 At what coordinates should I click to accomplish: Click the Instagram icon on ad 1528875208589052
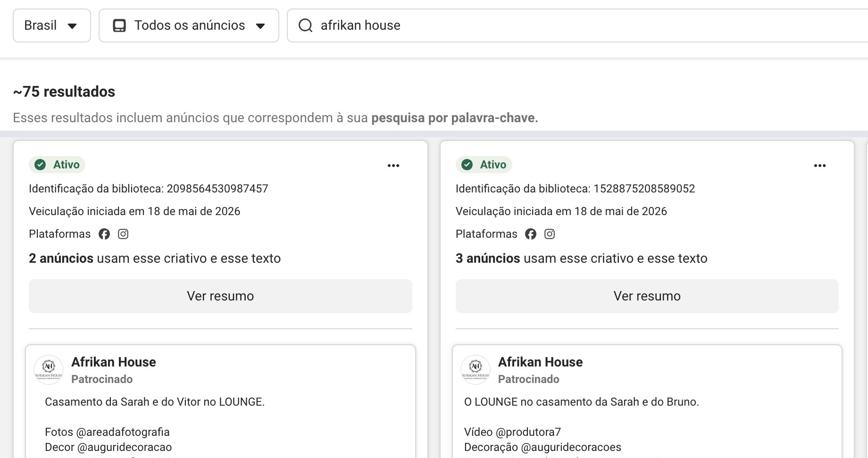point(550,234)
